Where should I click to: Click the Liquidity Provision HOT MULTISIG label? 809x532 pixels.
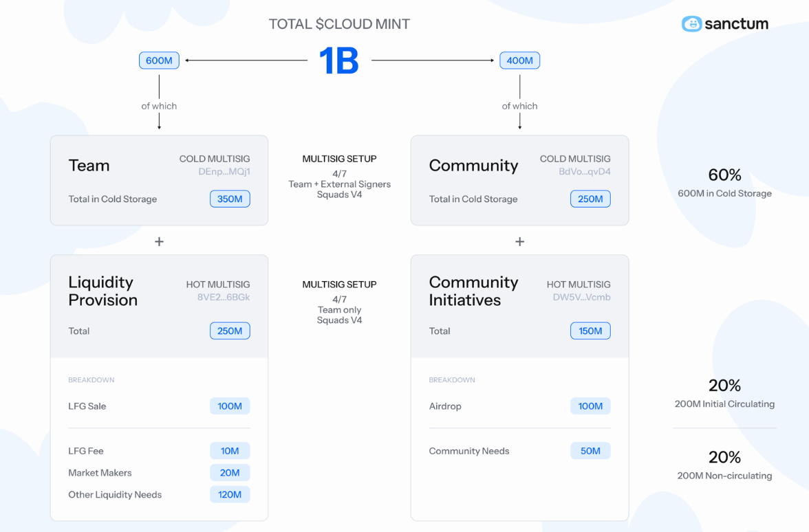(217, 285)
